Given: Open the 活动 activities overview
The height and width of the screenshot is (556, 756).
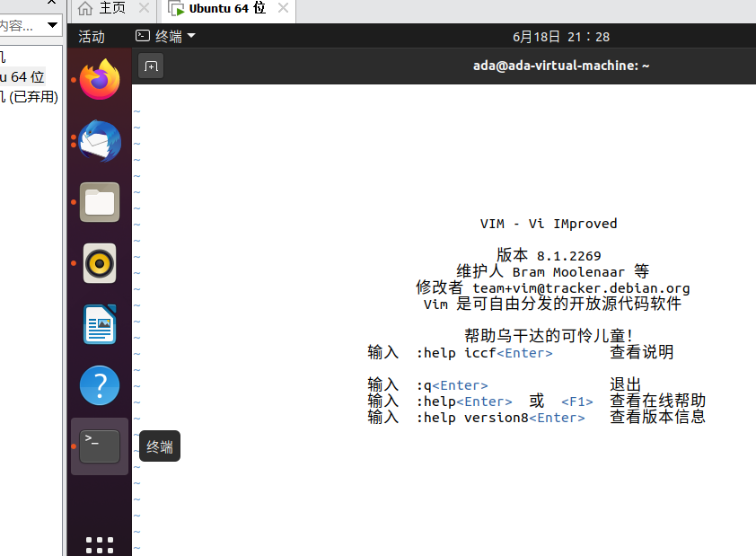Looking at the screenshot, I should point(91,37).
